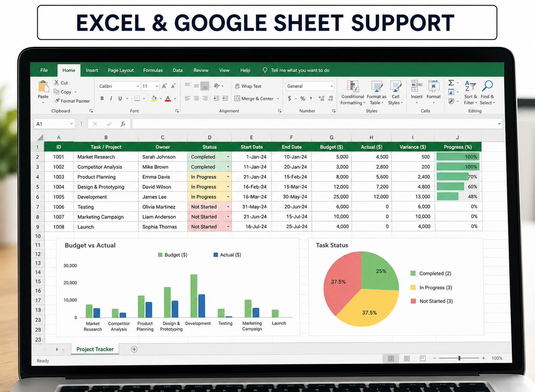Apply Accounting dollar sign format
This screenshot has height=392, width=535.
[290, 98]
